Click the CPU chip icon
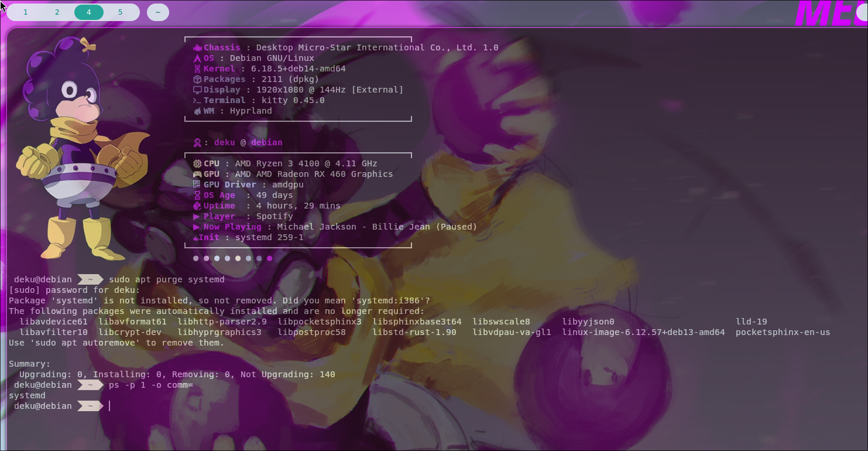868x451 pixels. pos(197,164)
